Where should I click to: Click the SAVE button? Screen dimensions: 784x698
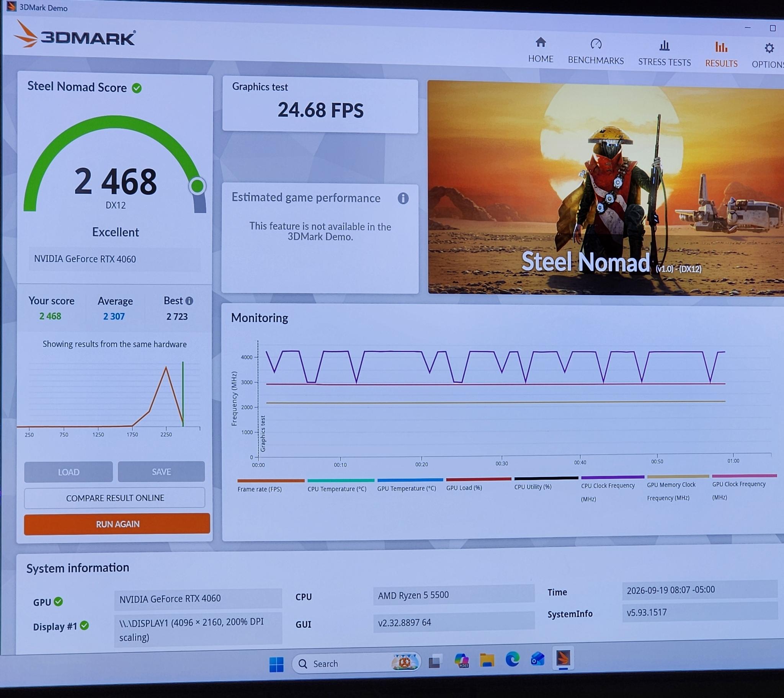(x=161, y=471)
